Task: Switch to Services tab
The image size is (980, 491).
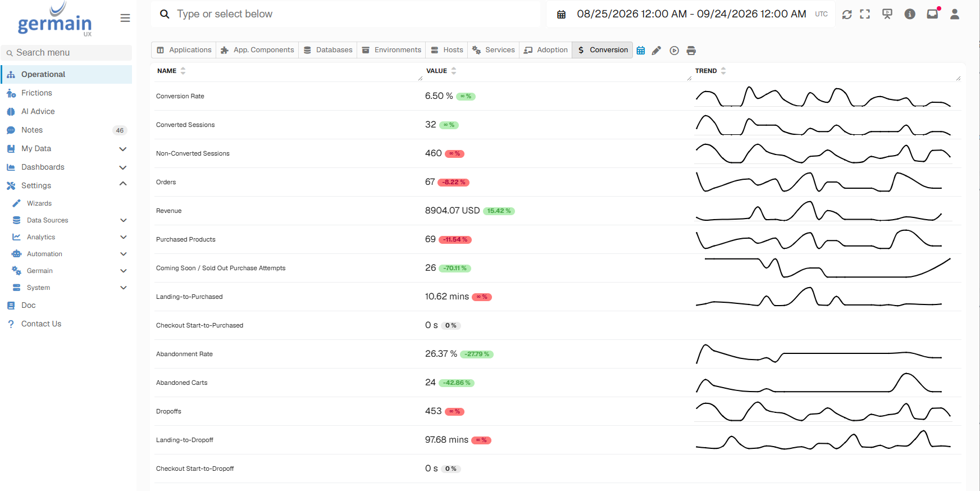Action: coord(494,50)
